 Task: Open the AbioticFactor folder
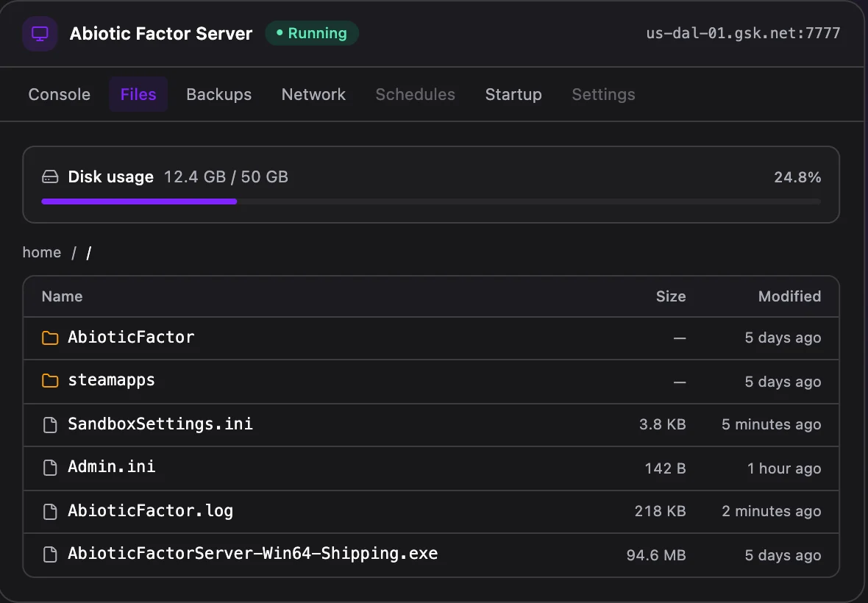click(x=131, y=337)
